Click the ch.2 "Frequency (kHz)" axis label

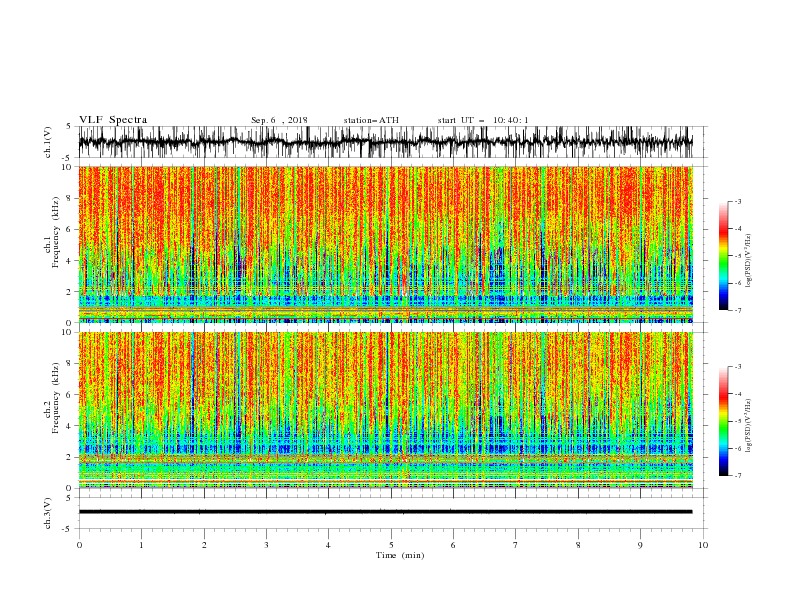[56, 398]
